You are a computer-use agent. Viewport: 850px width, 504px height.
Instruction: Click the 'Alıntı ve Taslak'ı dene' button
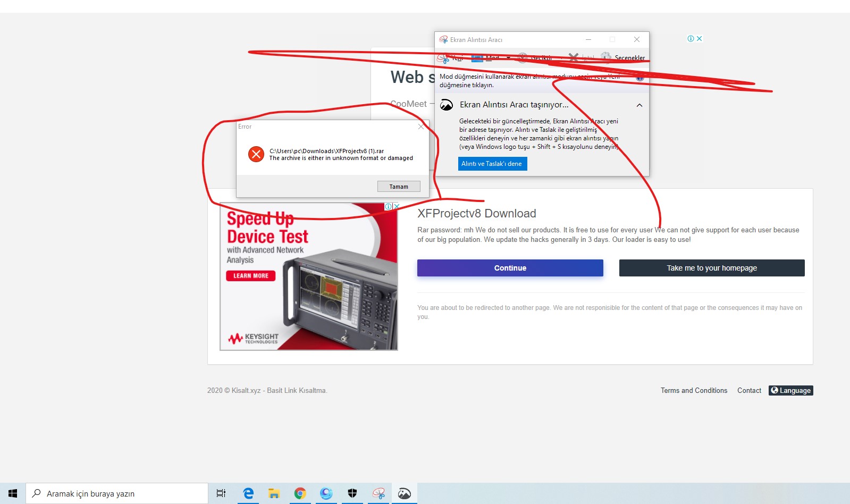click(x=492, y=164)
